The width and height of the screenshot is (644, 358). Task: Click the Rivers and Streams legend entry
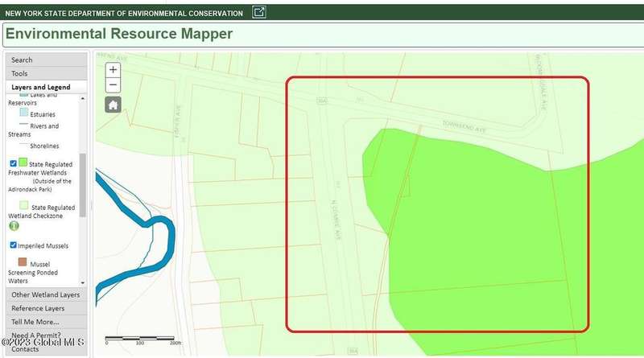pos(34,130)
